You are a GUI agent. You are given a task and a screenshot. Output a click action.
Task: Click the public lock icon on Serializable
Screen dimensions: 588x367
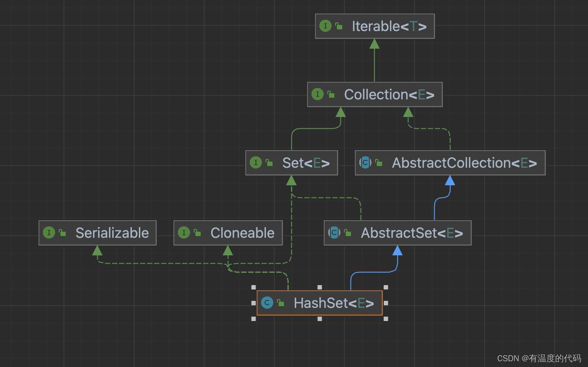(62, 233)
